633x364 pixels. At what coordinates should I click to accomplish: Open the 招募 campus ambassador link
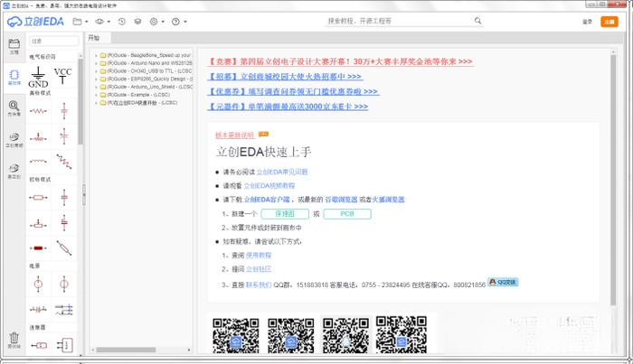pos(285,77)
